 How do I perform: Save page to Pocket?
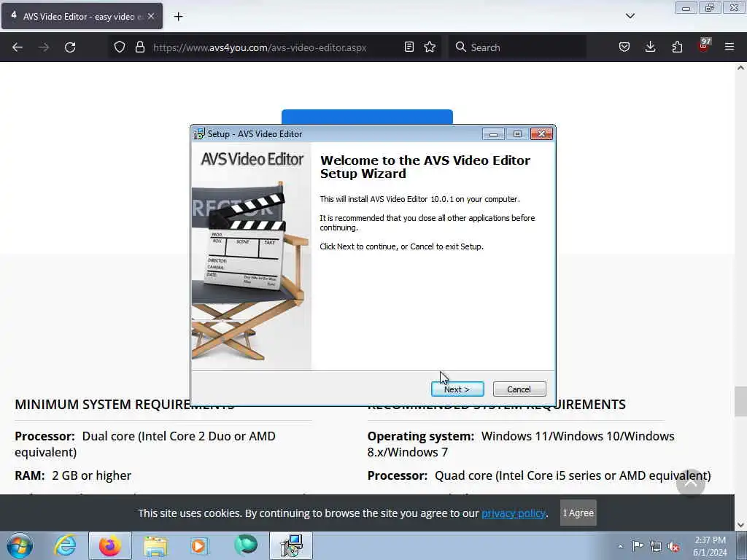coord(624,47)
